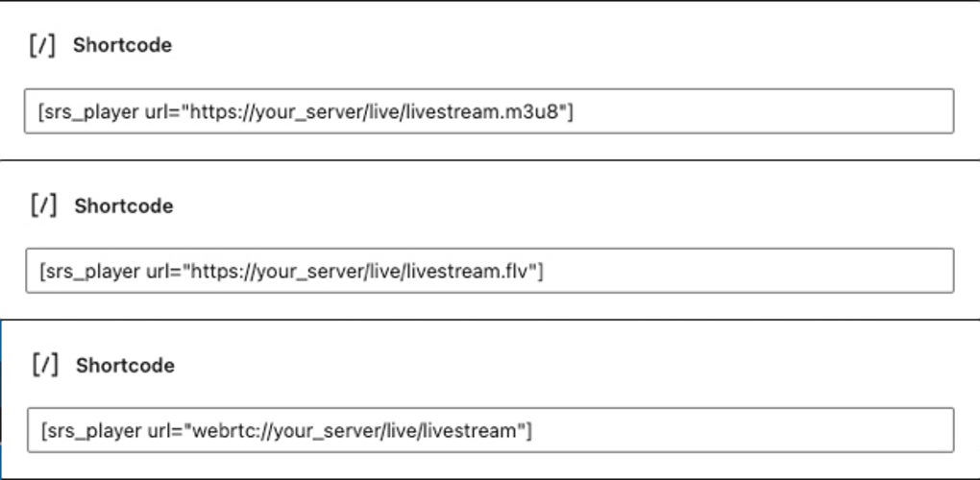Click empty space at right end of m3u8 field

pyautogui.click(x=817, y=111)
